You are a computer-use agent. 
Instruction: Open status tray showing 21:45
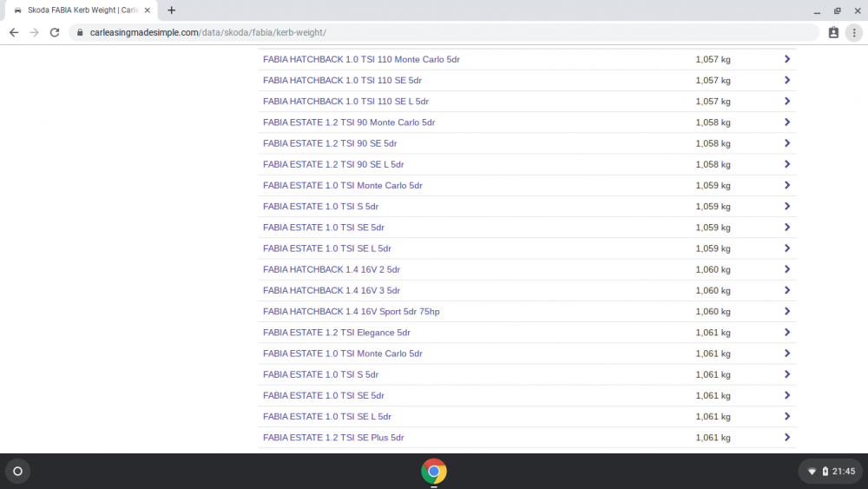(831, 472)
